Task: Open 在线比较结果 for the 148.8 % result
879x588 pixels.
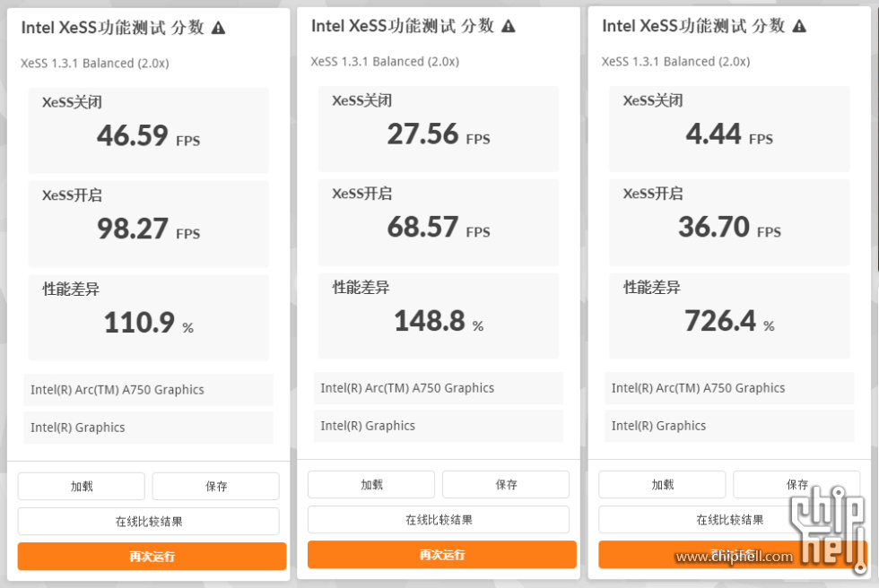Action: [439, 520]
